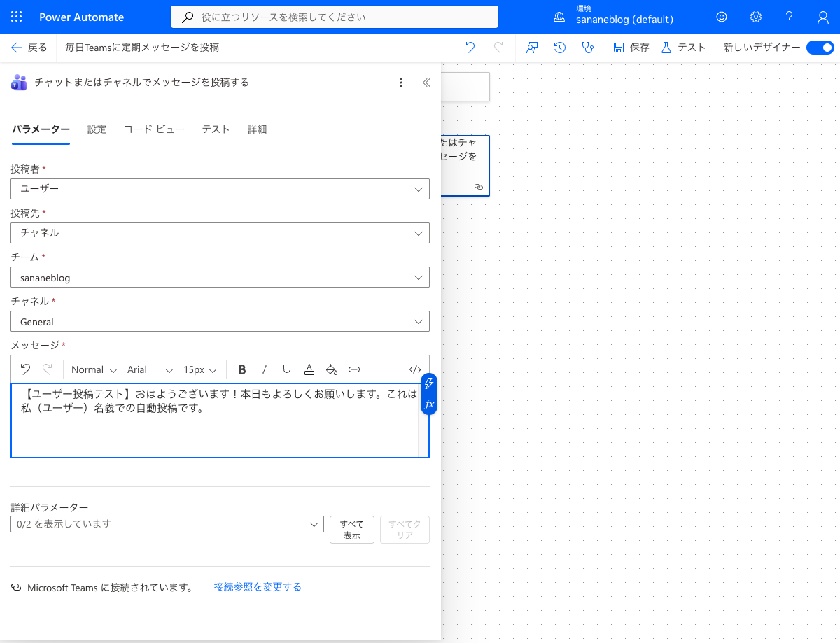Apply bold formatting to message
840x643 pixels.
click(x=242, y=369)
